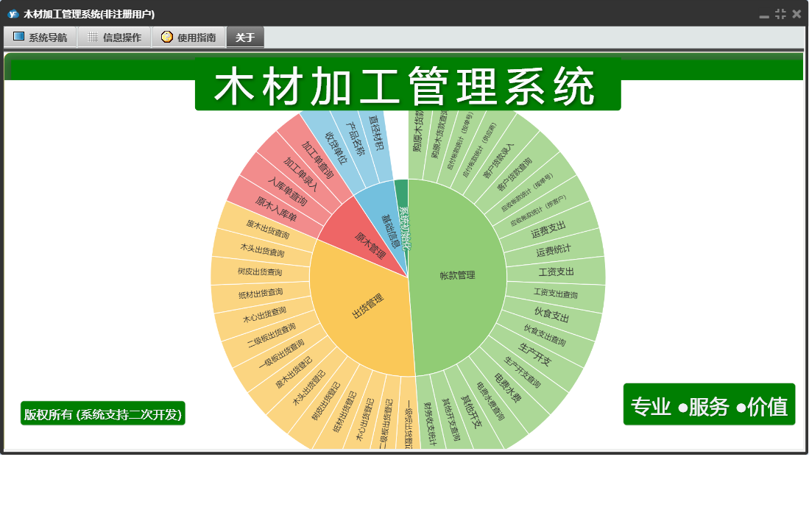
Task: Open the 应付帐款统计(供应商) segment
Action: click(x=478, y=149)
